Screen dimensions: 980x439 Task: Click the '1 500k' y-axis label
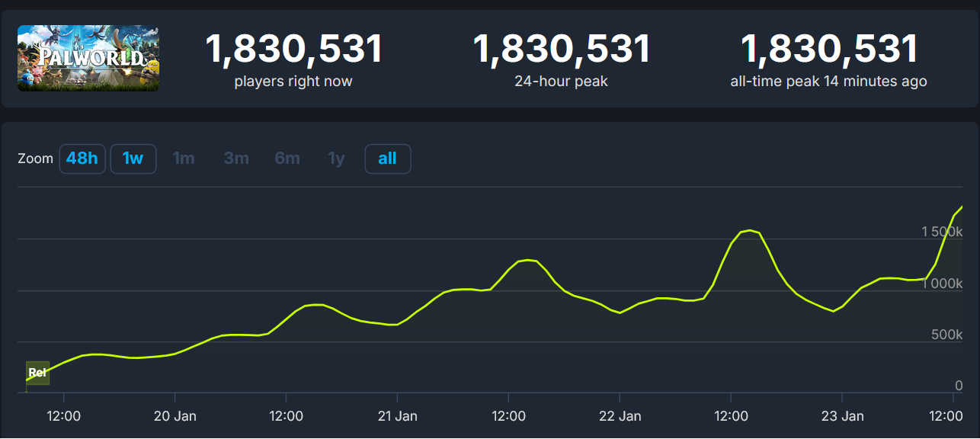(x=942, y=231)
